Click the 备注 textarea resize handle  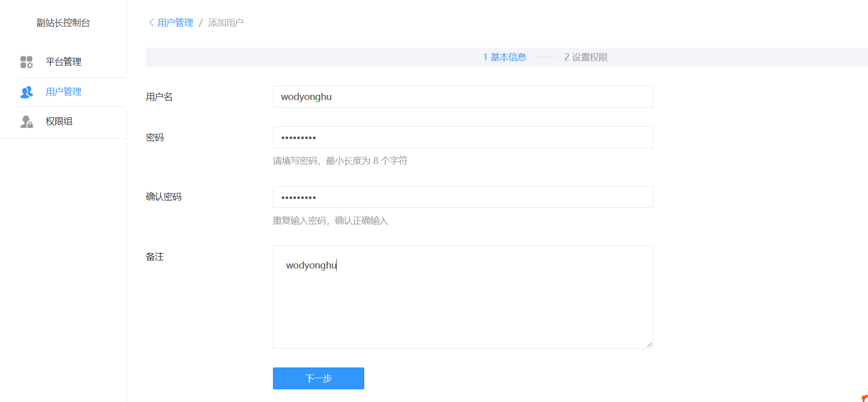[x=649, y=345]
